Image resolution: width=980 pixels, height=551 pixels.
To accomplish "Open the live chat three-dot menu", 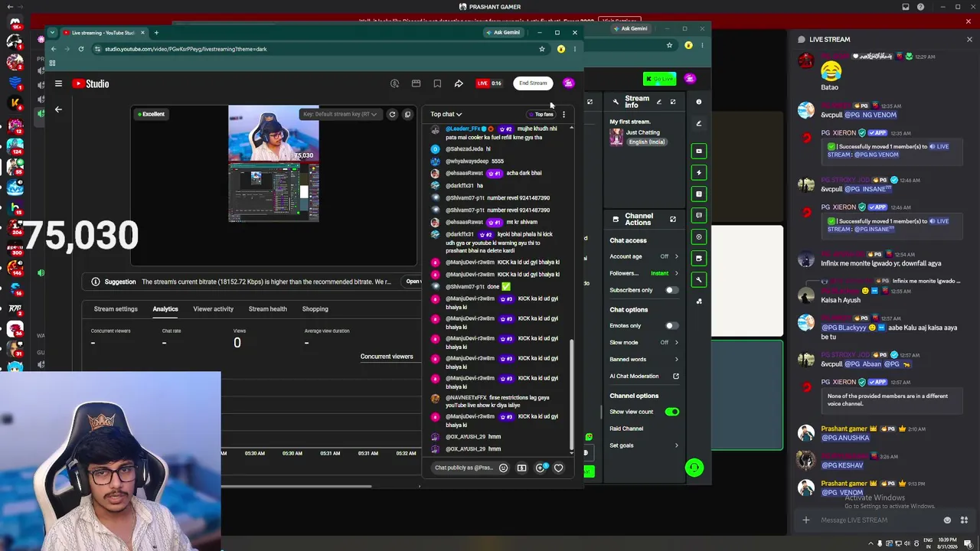I will coord(563,115).
